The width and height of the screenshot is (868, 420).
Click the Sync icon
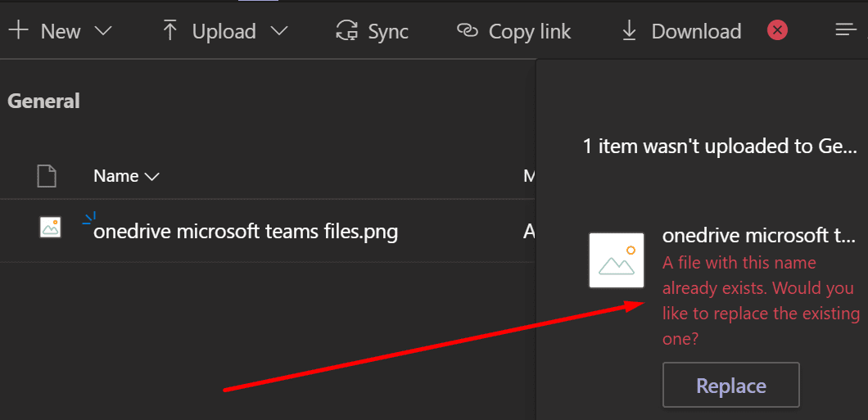(x=347, y=31)
